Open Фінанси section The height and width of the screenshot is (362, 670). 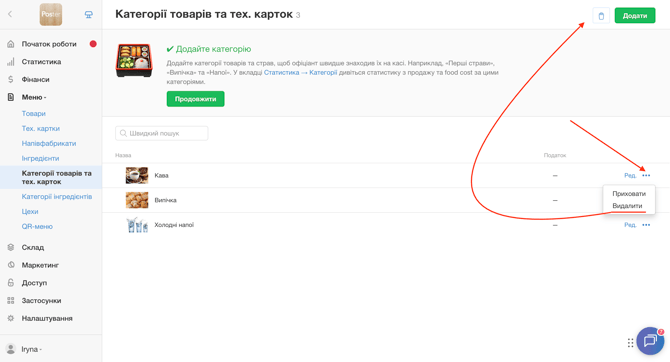[35, 79]
